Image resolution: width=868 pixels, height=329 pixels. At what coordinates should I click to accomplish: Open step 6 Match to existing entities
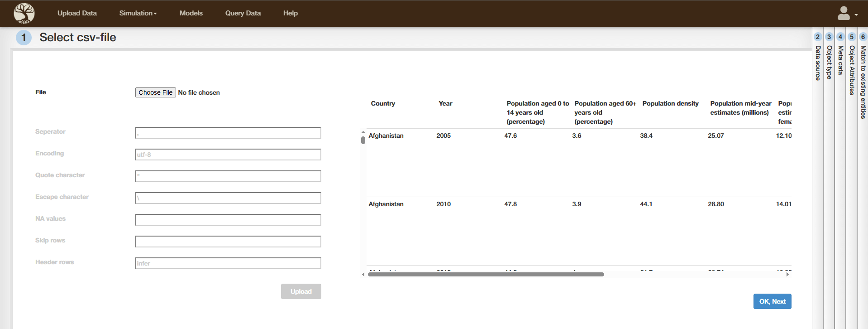[x=863, y=37]
